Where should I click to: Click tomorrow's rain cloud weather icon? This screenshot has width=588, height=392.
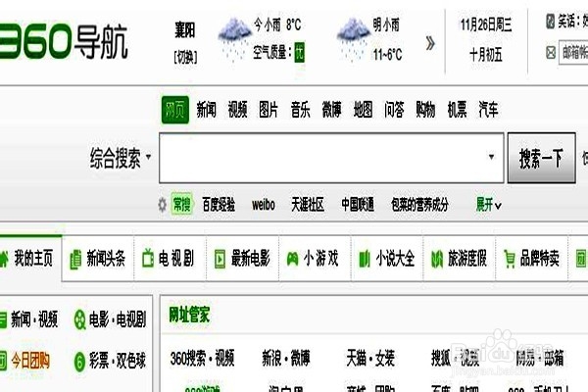(x=353, y=39)
